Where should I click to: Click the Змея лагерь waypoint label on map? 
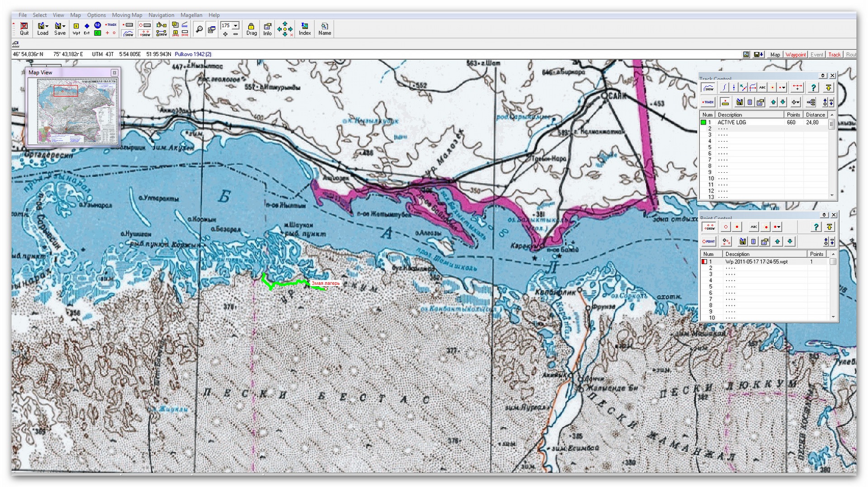[x=325, y=284]
